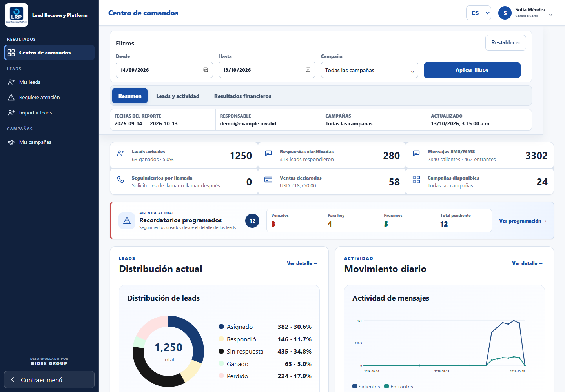Click the user avatar S circle
The width and height of the screenshot is (565, 392).
point(505,13)
